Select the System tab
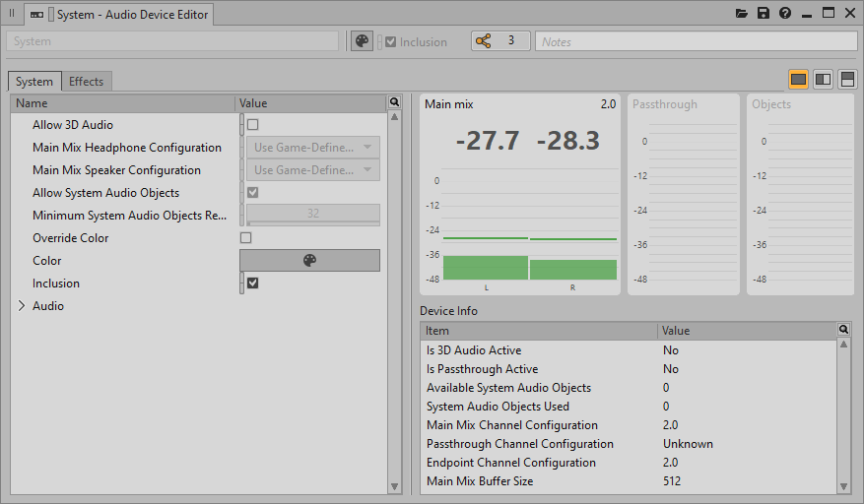This screenshot has height=504, width=864. coord(34,82)
